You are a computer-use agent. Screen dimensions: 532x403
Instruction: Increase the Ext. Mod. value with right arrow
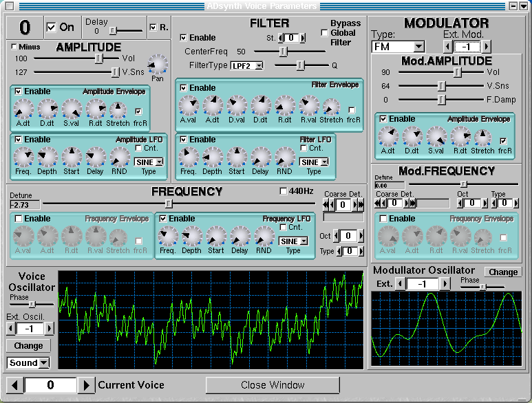pos(487,47)
